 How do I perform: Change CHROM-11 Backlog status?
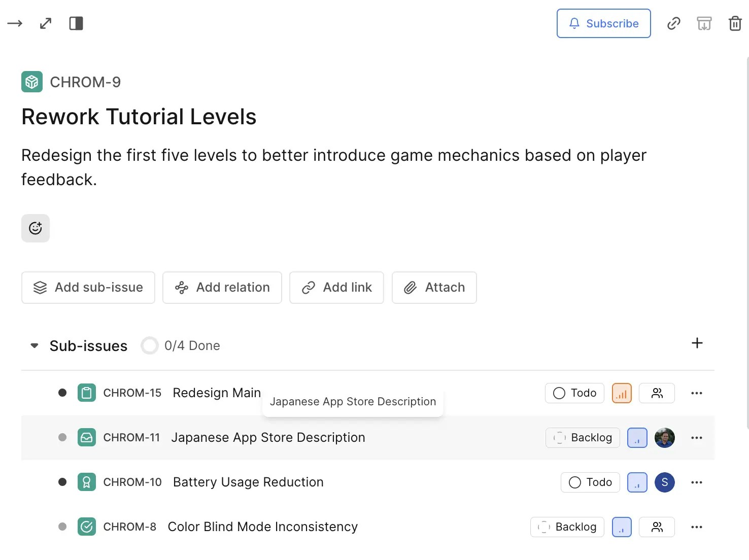(583, 438)
